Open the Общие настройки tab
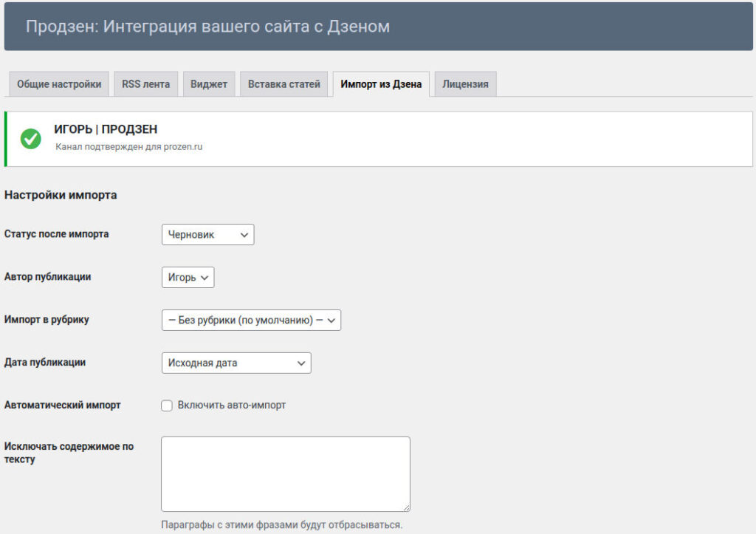The height and width of the screenshot is (534, 756). (59, 84)
